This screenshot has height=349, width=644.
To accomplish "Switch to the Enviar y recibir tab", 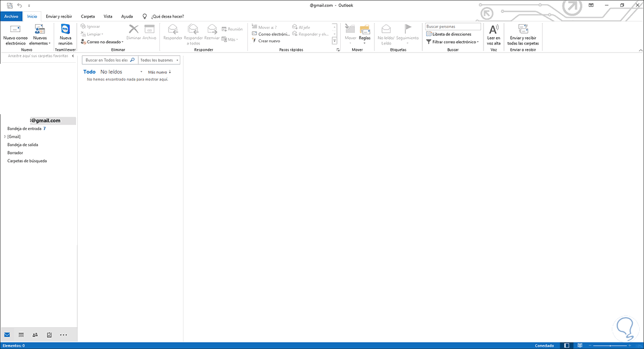I will [x=59, y=17].
